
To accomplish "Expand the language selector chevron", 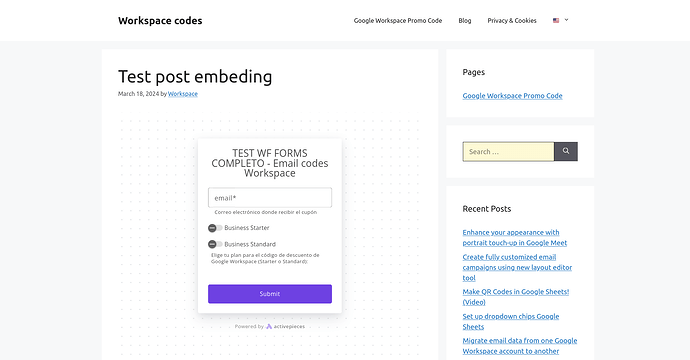I will (566, 20).
